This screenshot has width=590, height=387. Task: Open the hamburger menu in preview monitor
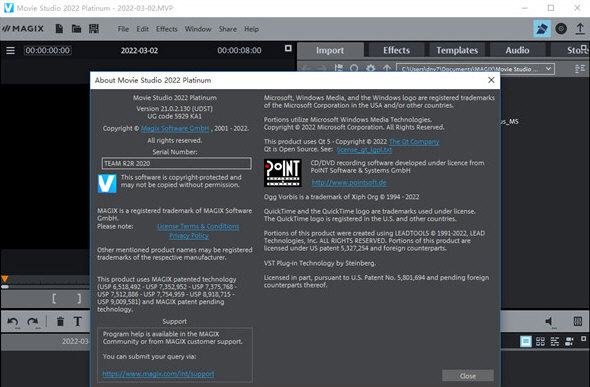click(11, 50)
